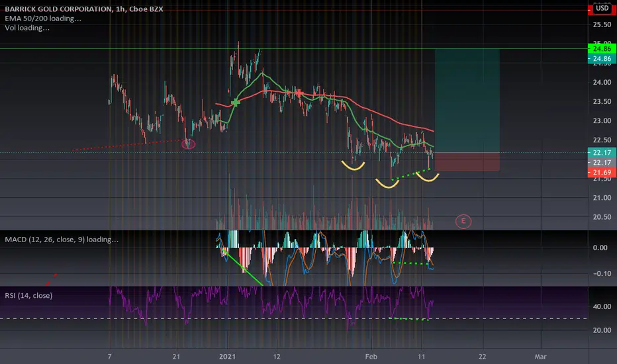Click the RSI 20.00 scale value
This screenshot has width=617, height=364.
pos(602,330)
